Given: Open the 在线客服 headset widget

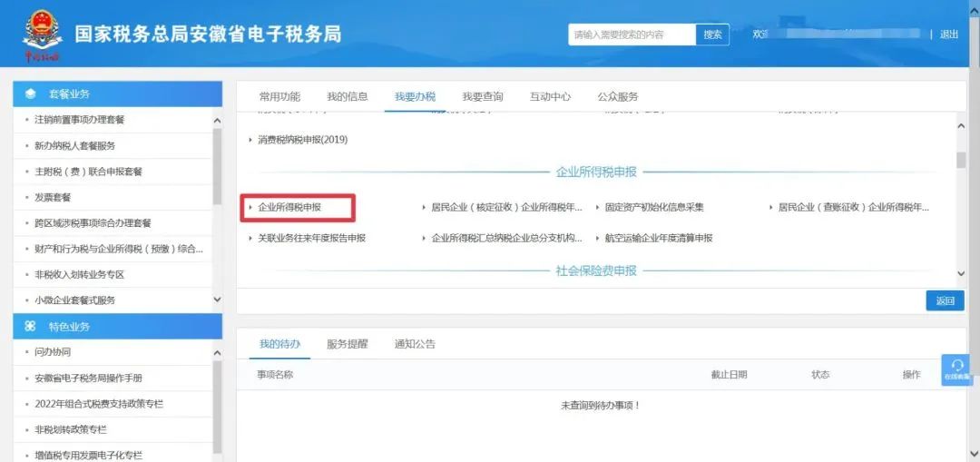Looking at the screenshot, I should 957,369.
